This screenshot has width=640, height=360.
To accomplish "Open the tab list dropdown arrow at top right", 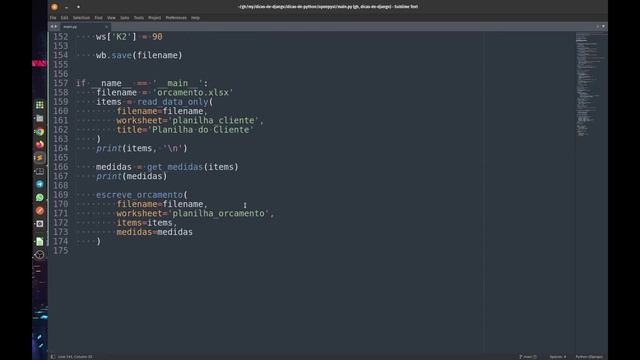I will click(603, 27).
